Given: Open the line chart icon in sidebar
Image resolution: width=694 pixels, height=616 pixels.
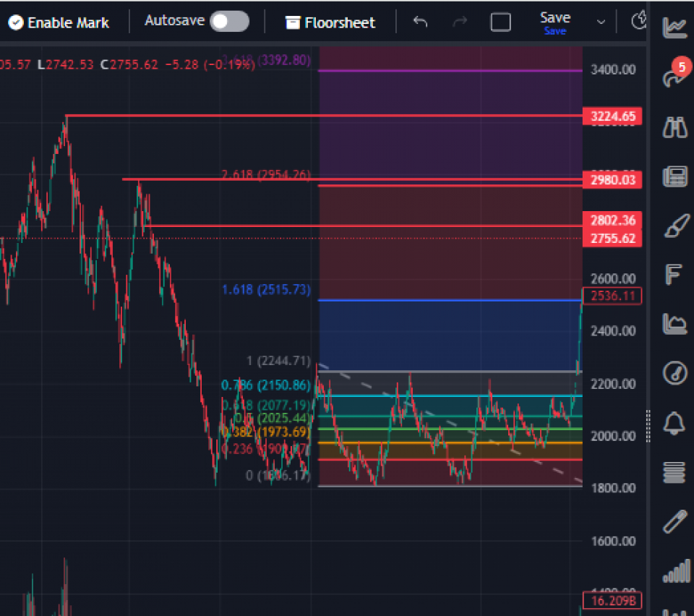Looking at the screenshot, I should pyautogui.click(x=674, y=27).
